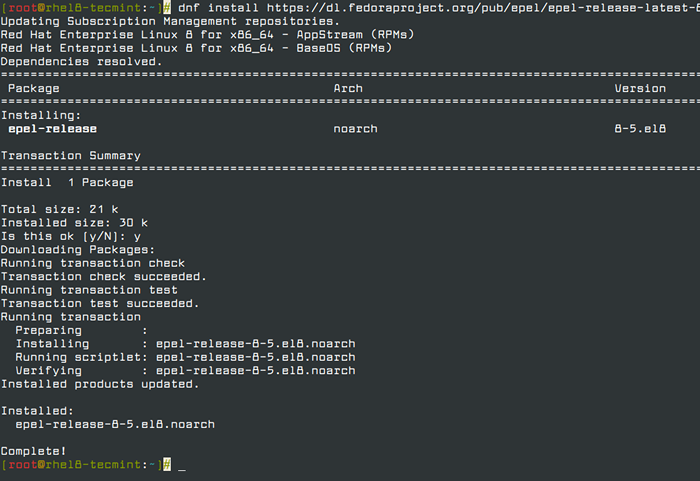700x481 pixels.
Task: Click the noarch value in the table row
Action: pyautogui.click(x=354, y=129)
